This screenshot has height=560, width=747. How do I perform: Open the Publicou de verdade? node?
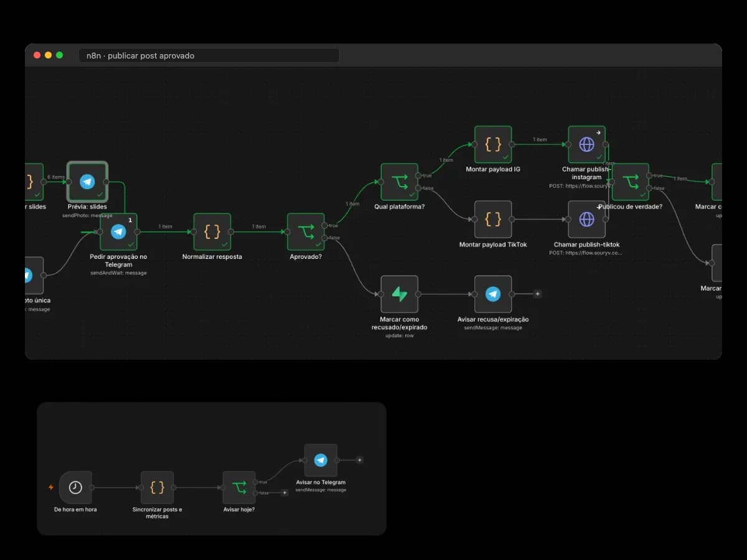pyautogui.click(x=631, y=182)
